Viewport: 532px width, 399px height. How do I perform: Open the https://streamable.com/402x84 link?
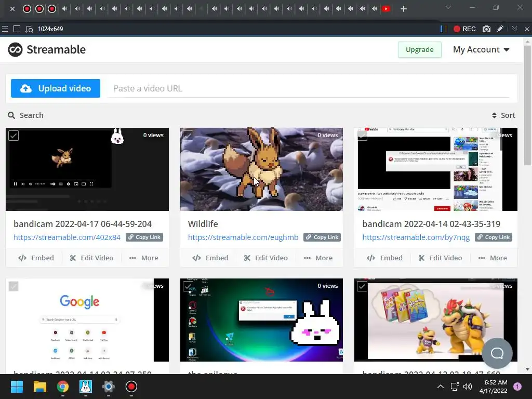[67, 237]
